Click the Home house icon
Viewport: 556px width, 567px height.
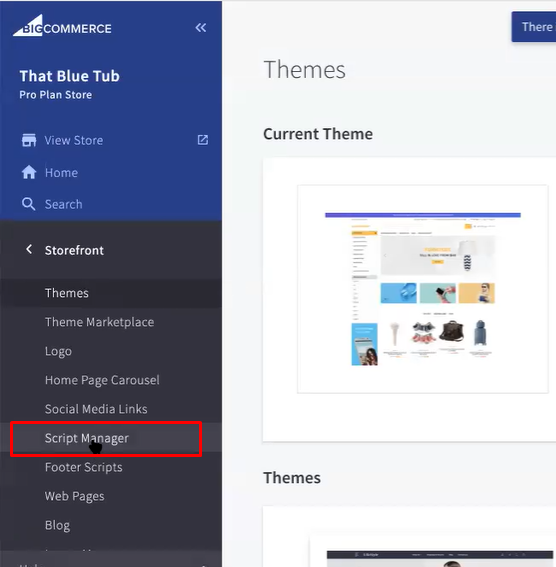point(29,172)
